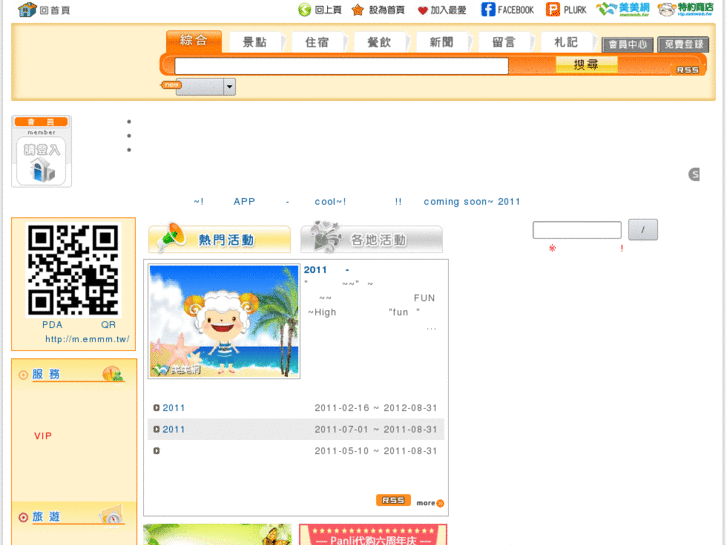Click the star icon 設為首頁

378,10
